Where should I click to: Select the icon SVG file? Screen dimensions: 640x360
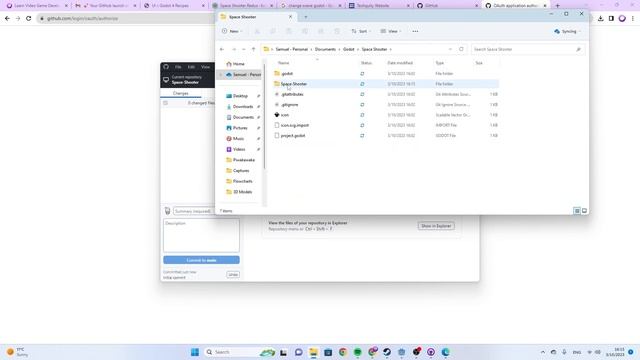point(386,115)
